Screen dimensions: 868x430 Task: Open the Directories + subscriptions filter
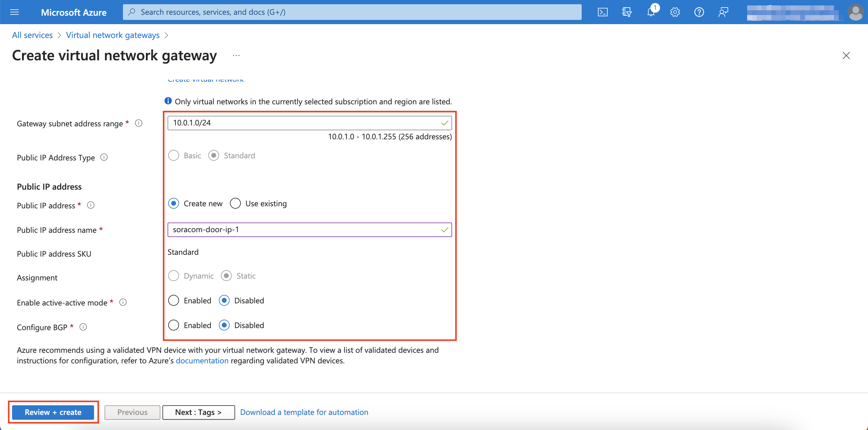pos(627,12)
